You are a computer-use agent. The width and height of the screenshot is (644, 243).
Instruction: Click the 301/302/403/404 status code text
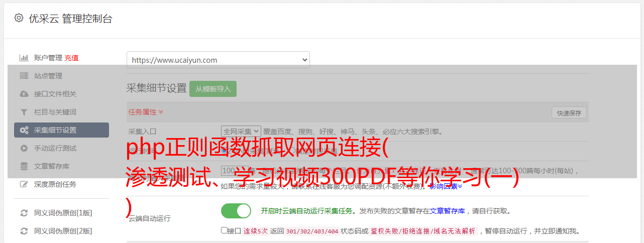[312, 231]
